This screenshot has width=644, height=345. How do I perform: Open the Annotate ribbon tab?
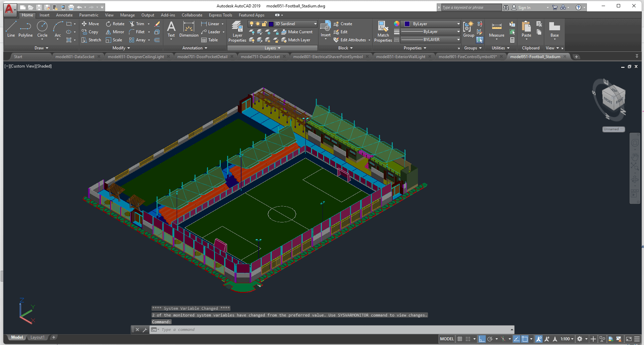pyautogui.click(x=64, y=15)
